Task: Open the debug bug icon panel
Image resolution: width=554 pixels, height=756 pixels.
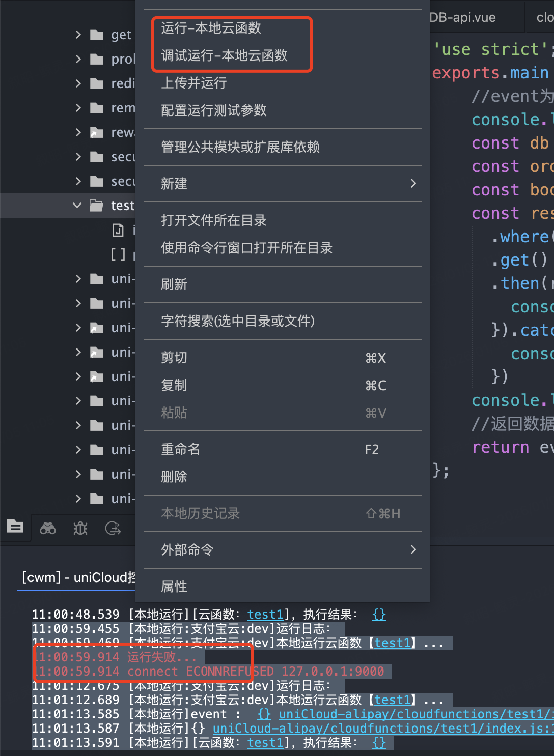Action: point(80,529)
